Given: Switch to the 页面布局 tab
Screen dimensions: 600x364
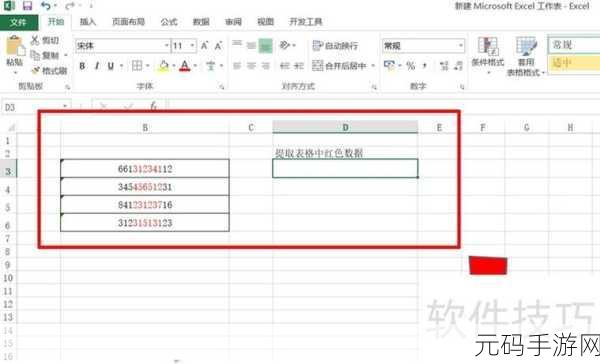Looking at the screenshot, I should 128,22.
